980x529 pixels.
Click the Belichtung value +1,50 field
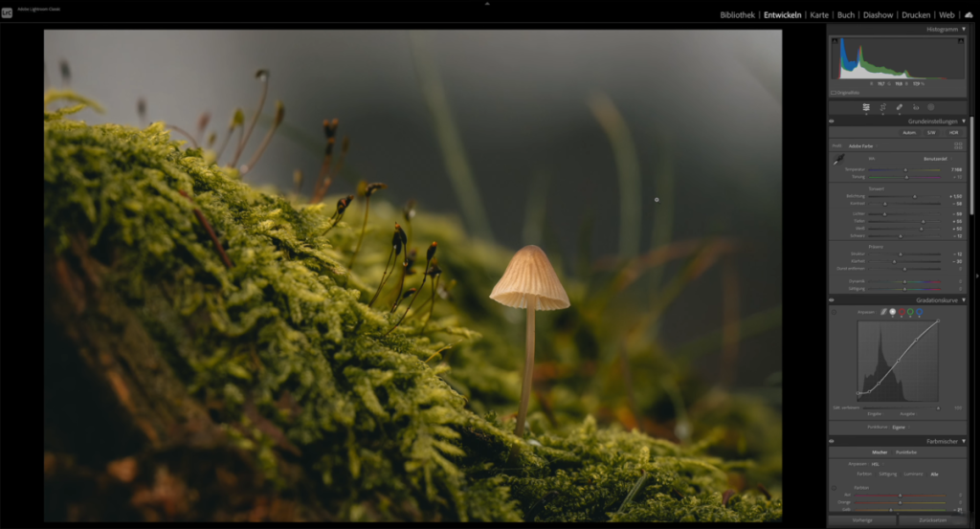tap(957, 197)
